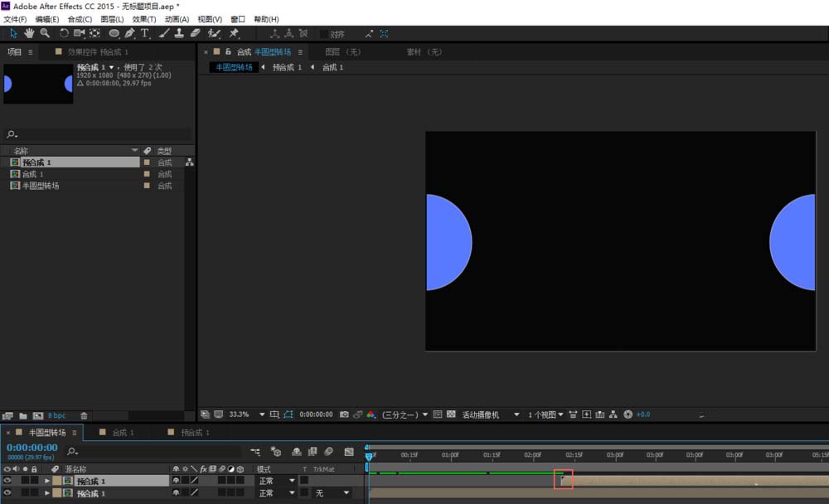
Task: Click the snapshot camera icon in viewer
Action: (344, 414)
